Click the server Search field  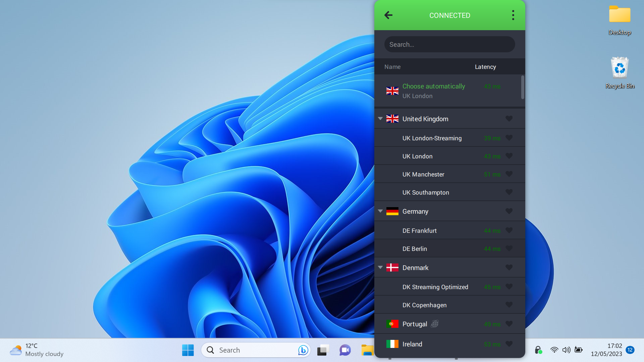click(449, 44)
